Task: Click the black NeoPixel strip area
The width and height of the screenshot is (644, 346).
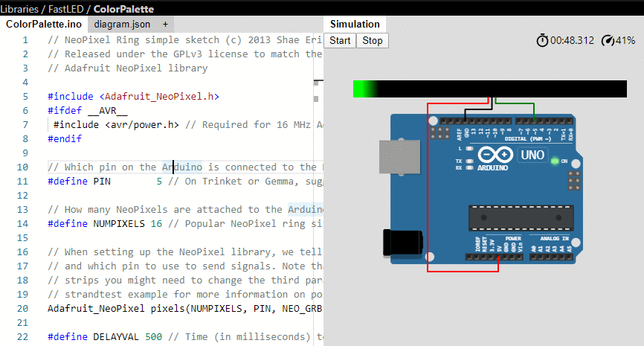Action: coord(506,89)
